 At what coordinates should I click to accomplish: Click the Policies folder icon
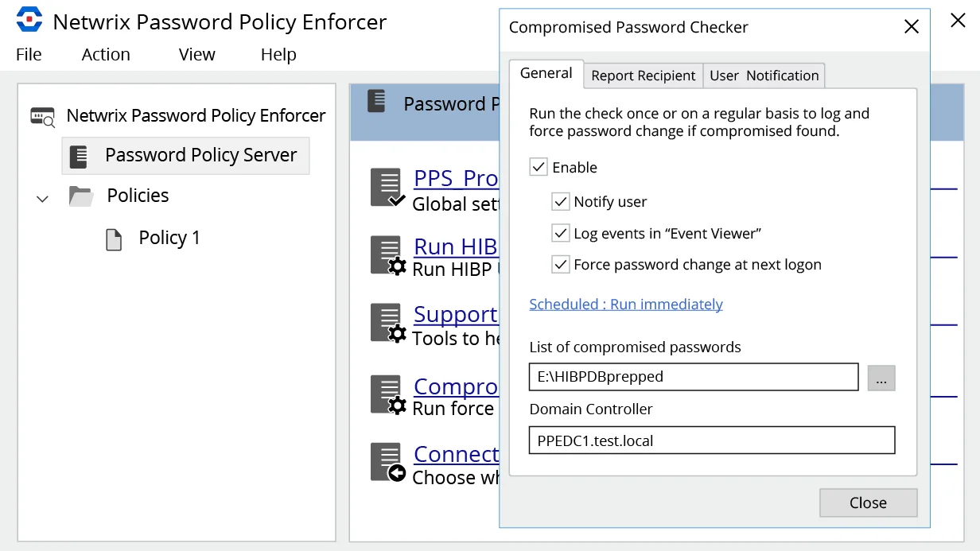pos(81,196)
